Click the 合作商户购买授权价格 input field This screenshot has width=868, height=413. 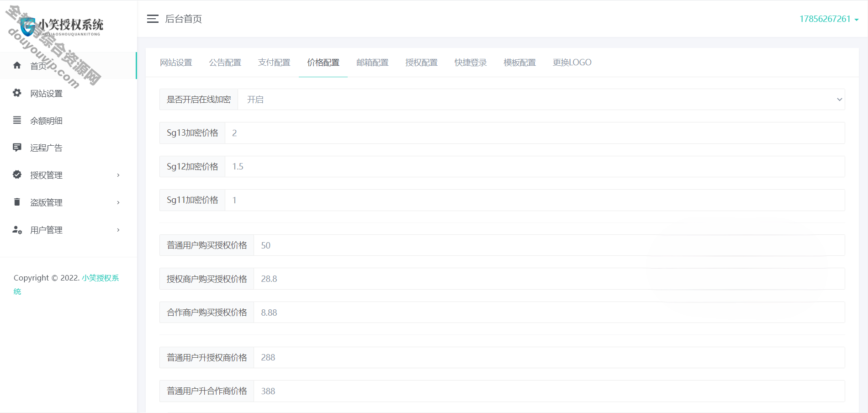pyautogui.click(x=549, y=312)
